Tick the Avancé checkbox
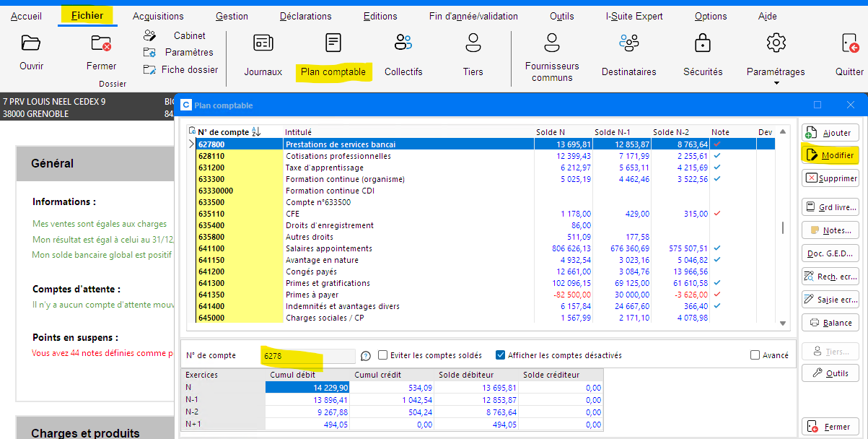The width and height of the screenshot is (868, 439). click(755, 355)
